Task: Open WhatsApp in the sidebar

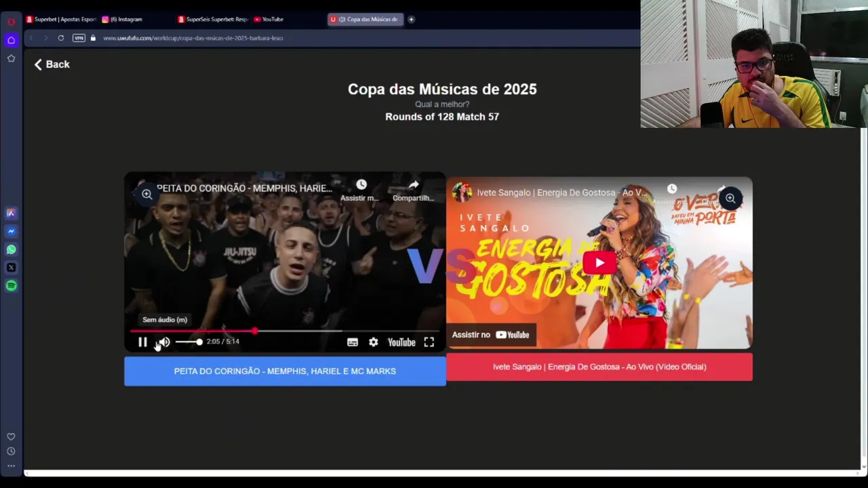Action: point(11,249)
